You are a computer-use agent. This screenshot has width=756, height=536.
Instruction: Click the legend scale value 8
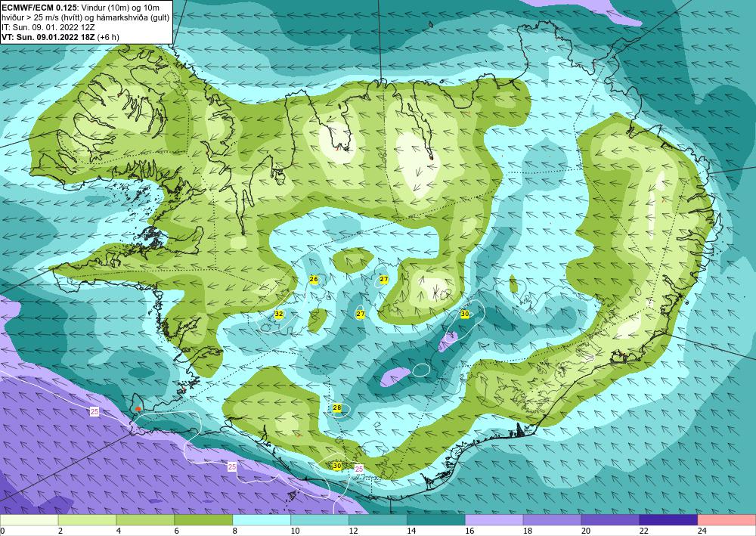point(235,531)
